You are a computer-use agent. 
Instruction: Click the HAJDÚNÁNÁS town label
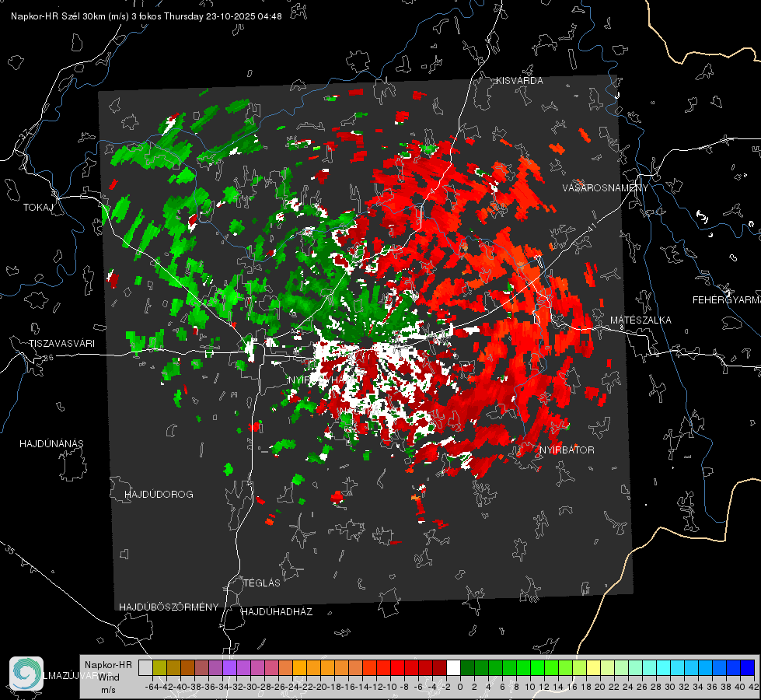51,444
